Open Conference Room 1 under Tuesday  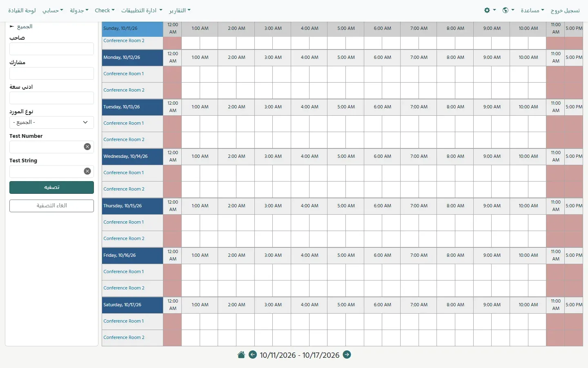(x=123, y=123)
